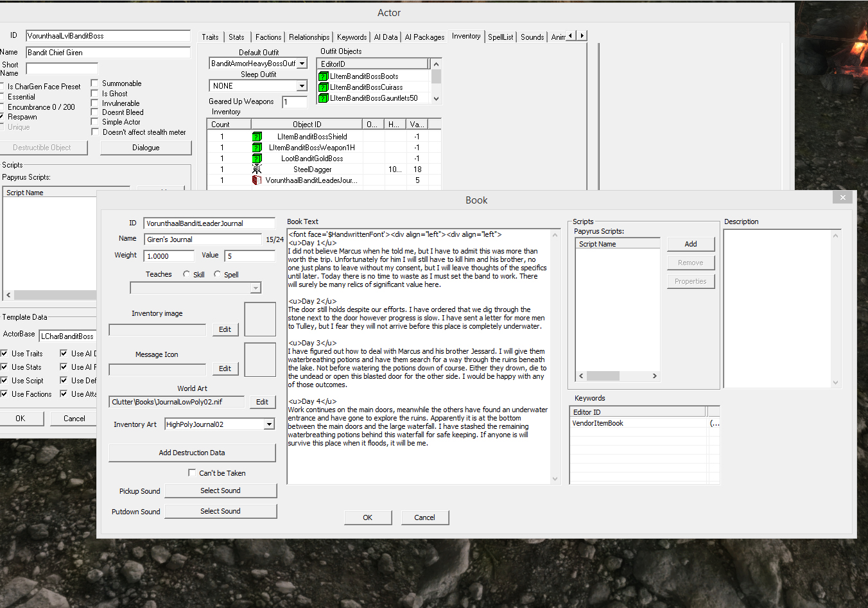Switch to the Traits tab

click(x=210, y=37)
